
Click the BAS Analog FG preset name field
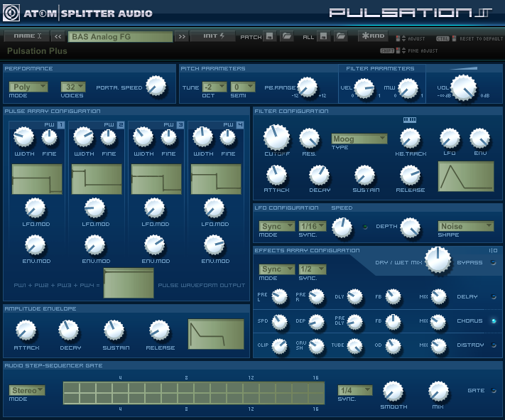pyautogui.click(x=121, y=37)
